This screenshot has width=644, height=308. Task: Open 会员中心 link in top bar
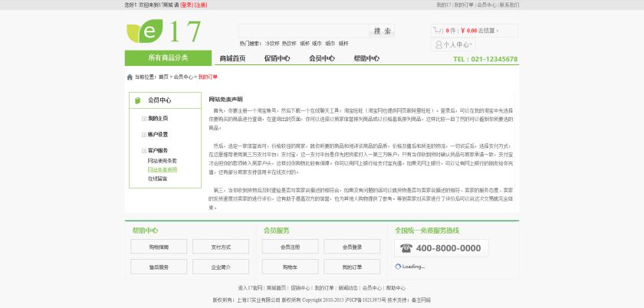click(486, 5)
